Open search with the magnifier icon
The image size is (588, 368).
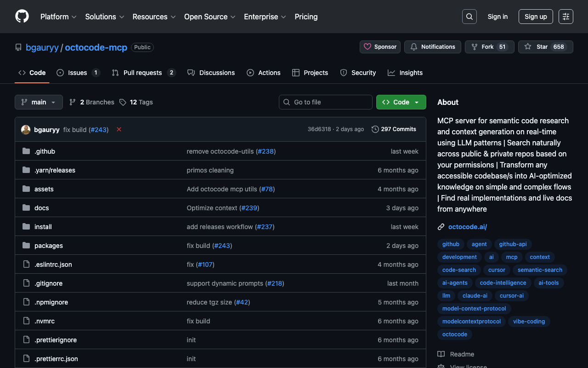pyautogui.click(x=469, y=17)
